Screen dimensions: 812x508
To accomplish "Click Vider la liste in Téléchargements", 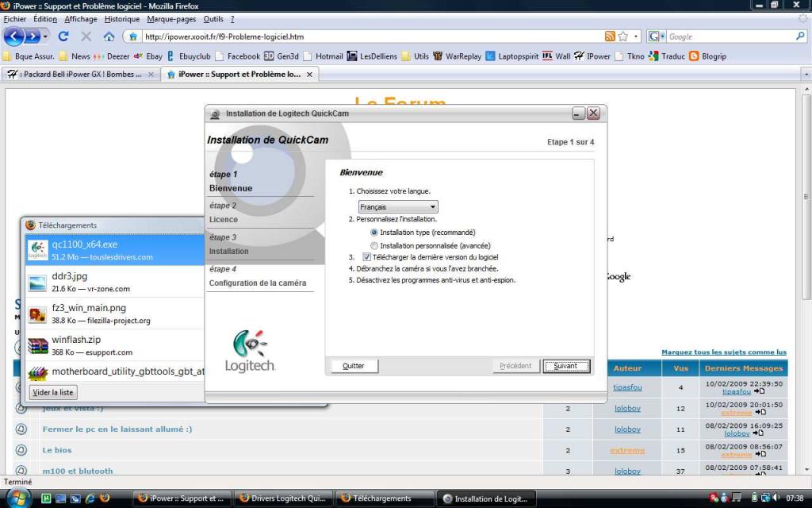I will click(53, 392).
